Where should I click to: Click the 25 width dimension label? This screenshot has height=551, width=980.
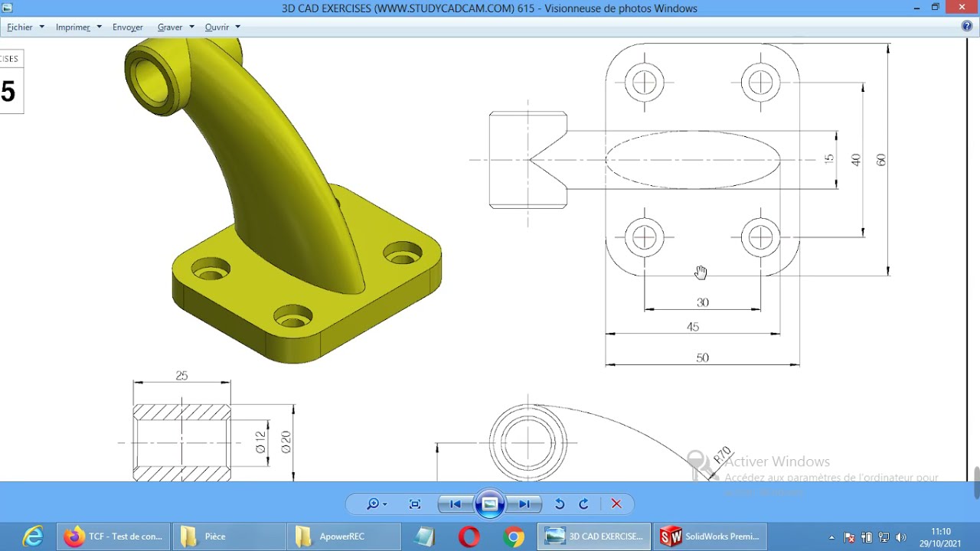pyautogui.click(x=181, y=375)
